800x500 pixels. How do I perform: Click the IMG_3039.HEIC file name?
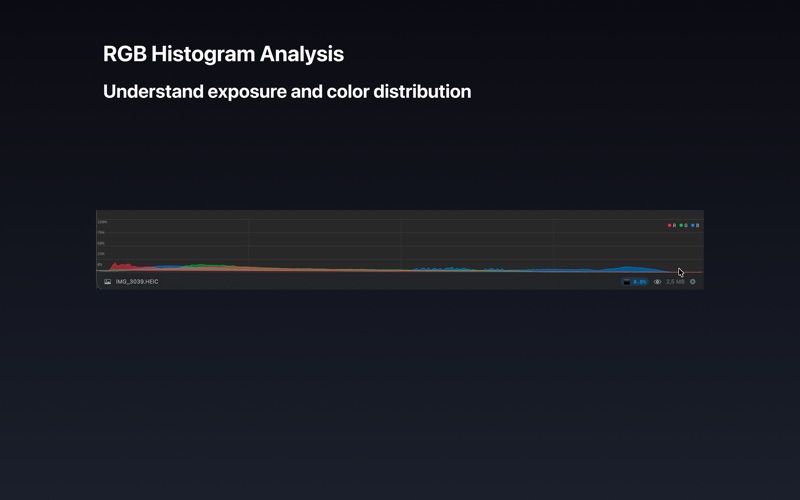point(137,282)
